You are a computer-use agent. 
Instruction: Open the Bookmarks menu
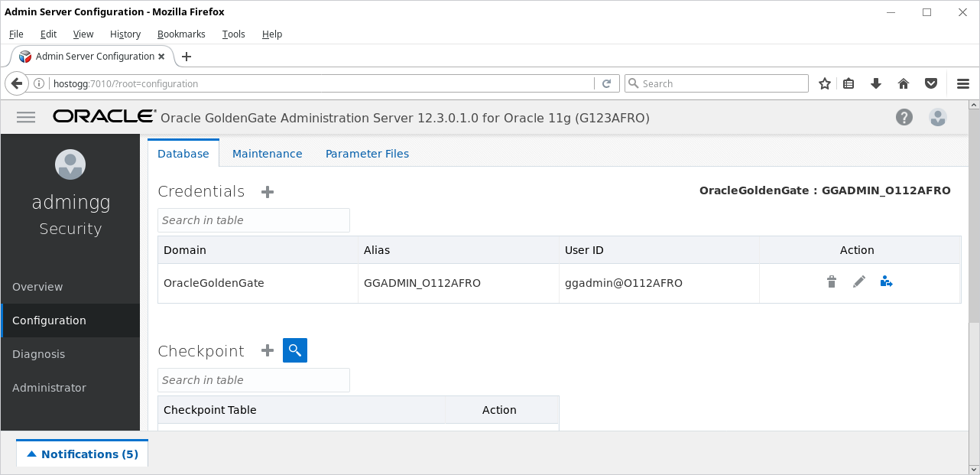pos(181,34)
